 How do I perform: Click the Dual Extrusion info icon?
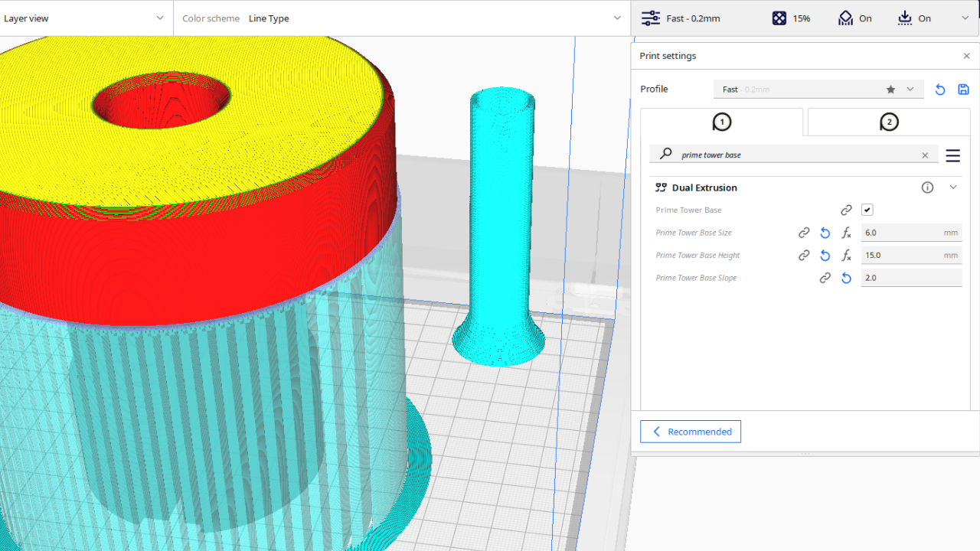pos(927,187)
